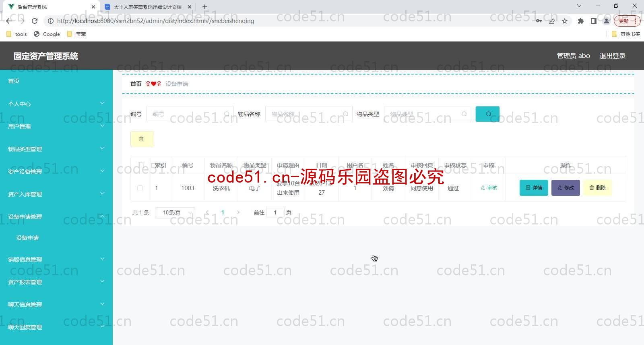This screenshot has width=644, height=345.
Task: View site information icon beside URL
Action: coord(51,21)
